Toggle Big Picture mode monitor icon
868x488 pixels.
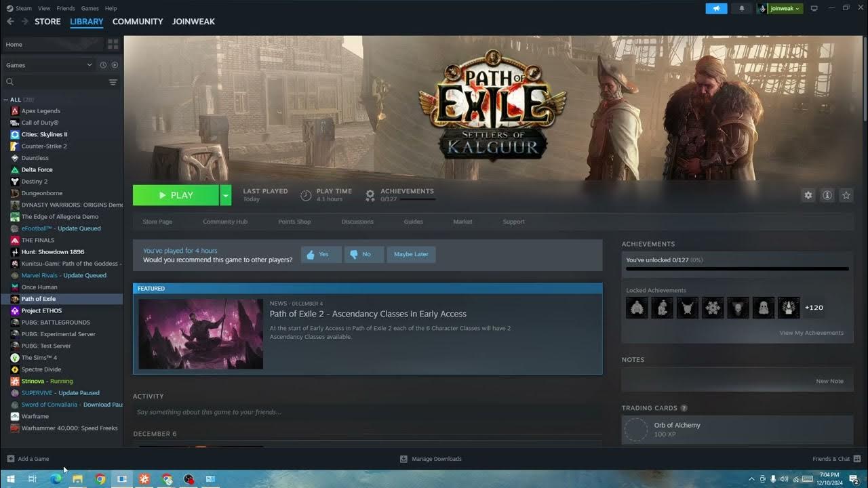coord(814,8)
